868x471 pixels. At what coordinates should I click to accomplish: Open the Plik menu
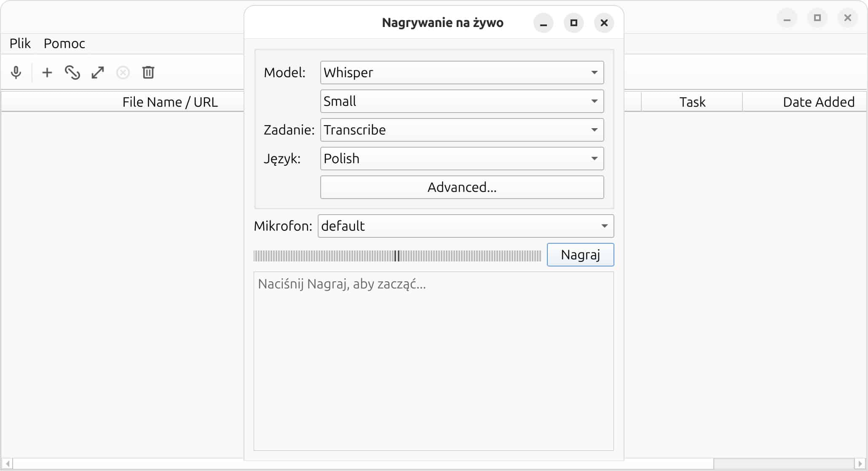(x=20, y=43)
